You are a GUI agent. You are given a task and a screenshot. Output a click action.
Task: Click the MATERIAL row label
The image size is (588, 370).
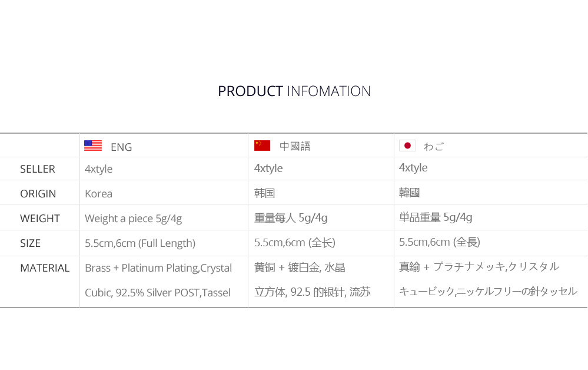tap(45, 268)
